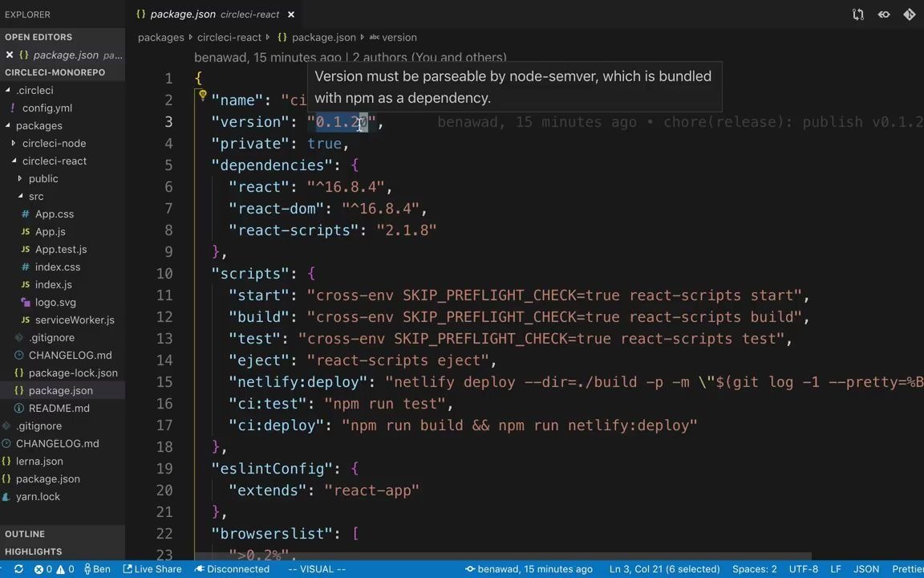Open logo.svg file
Screen dimensions: 924x578
point(55,303)
